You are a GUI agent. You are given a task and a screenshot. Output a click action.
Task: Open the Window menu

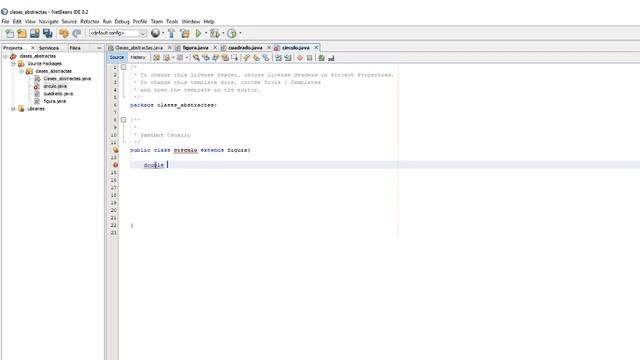tap(191, 21)
